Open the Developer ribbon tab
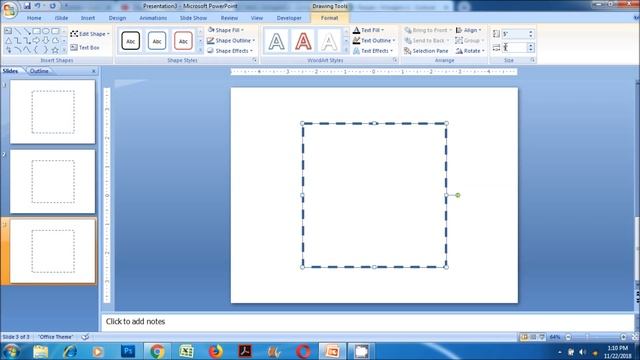640x360 pixels. click(x=289, y=18)
